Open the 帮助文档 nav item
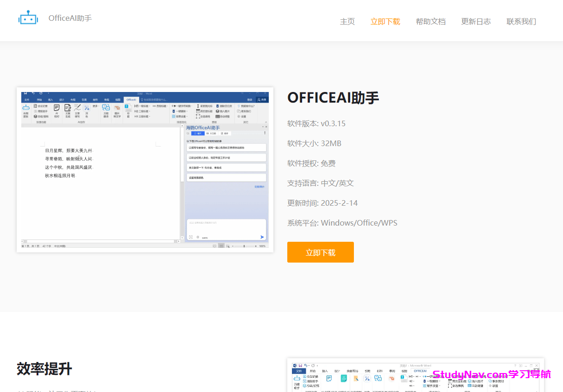Image resolution: width=563 pixels, height=392 pixels. click(431, 21)
